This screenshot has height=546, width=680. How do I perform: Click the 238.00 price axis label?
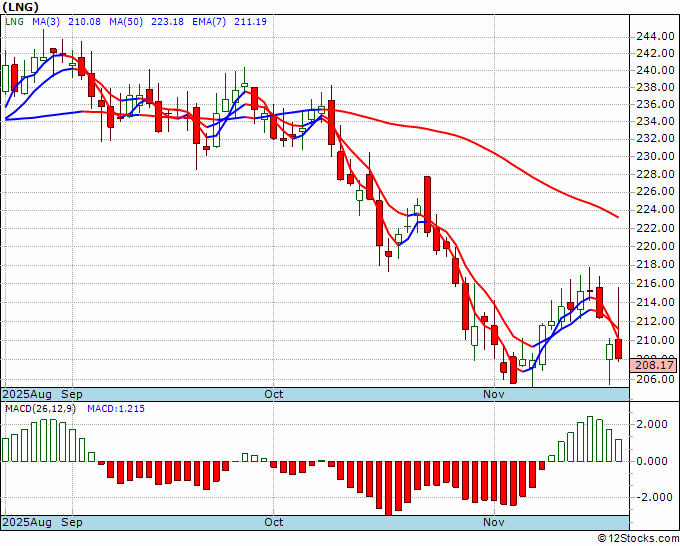[655, 87]
